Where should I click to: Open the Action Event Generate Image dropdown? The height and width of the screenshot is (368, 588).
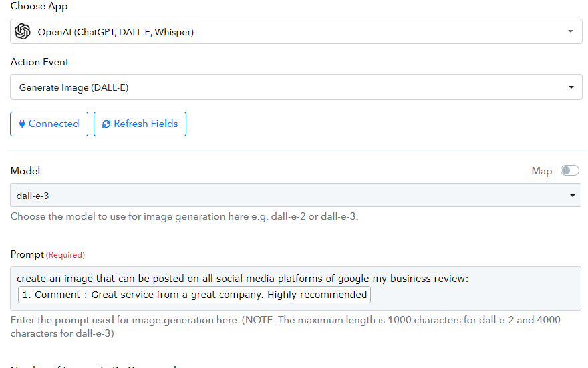pos(296,87)
